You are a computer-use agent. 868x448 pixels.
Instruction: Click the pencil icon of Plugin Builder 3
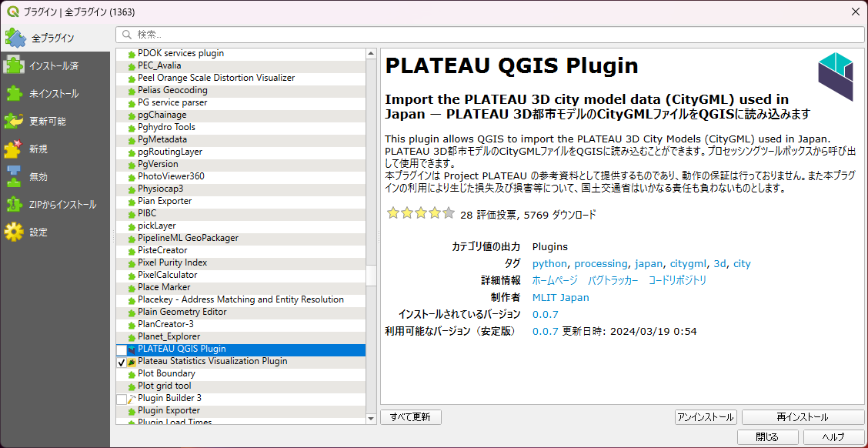tap(132, 399)
